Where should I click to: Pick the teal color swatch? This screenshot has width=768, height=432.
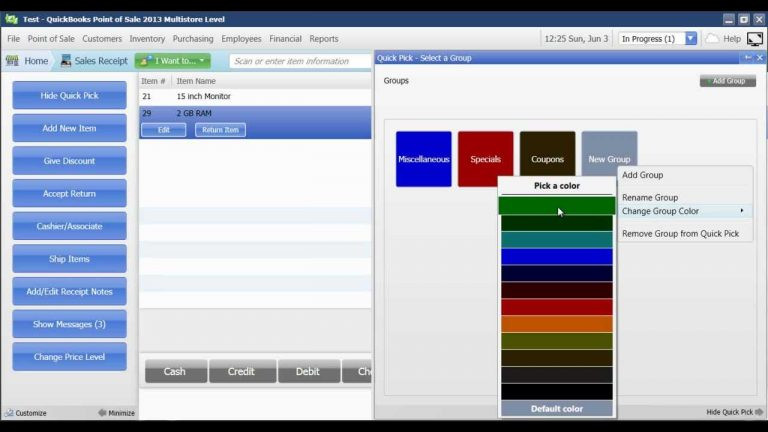click(557, 240)
